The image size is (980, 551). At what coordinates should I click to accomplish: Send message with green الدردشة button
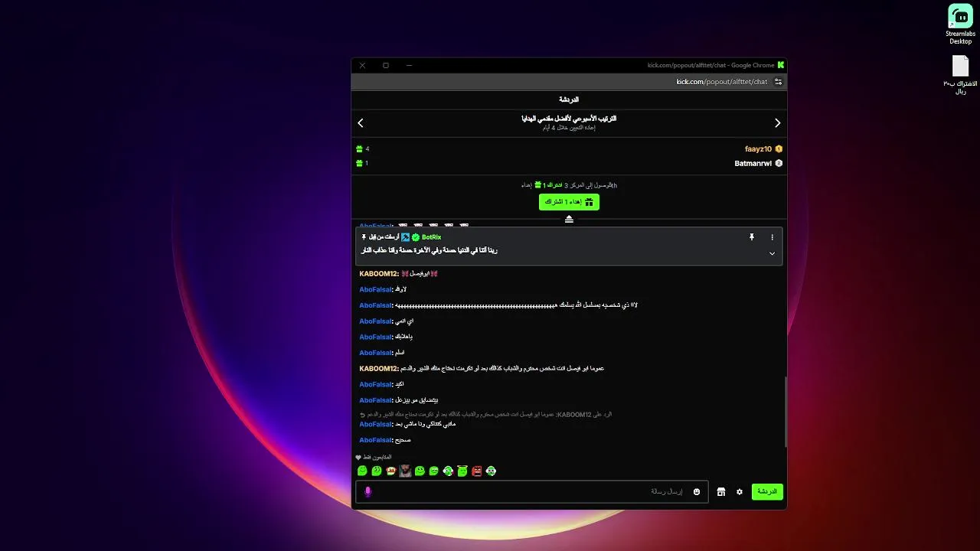tap(767, 491)
